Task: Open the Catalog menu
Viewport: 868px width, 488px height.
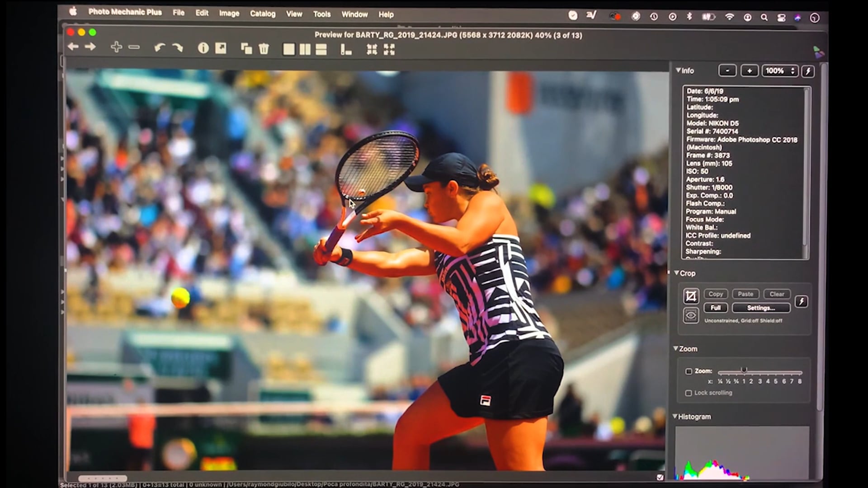Action: (263, 14)
